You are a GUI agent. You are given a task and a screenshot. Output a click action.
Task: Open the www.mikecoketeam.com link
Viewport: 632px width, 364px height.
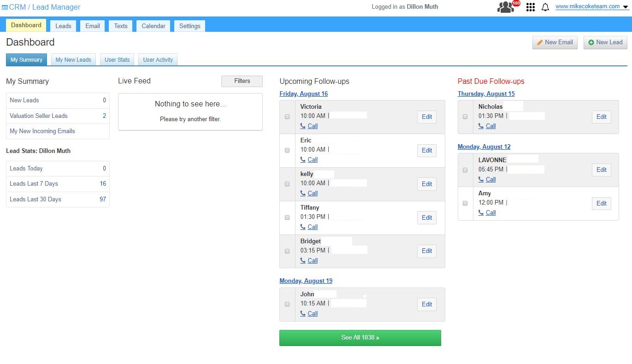pyautogui.click(x=588, y=7)
